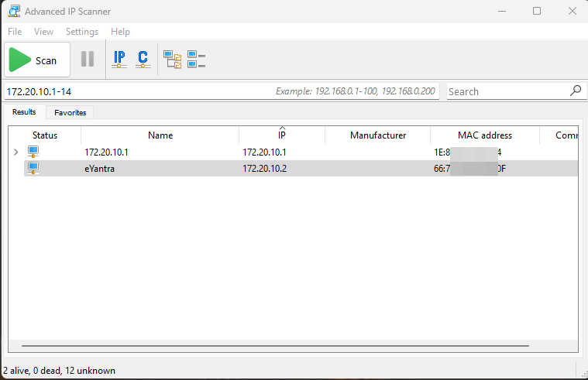This screenshot has width=588, height=380.
Task: Click the magnifier search icon
Action: coord(576,91)
